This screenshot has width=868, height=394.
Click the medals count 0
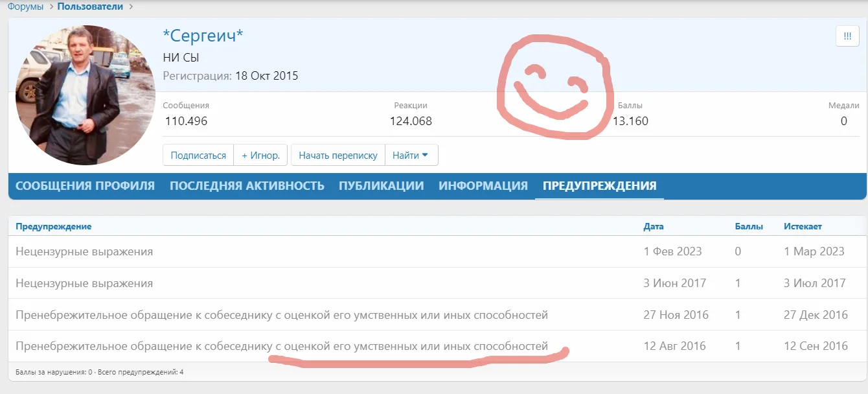[844, 121]
